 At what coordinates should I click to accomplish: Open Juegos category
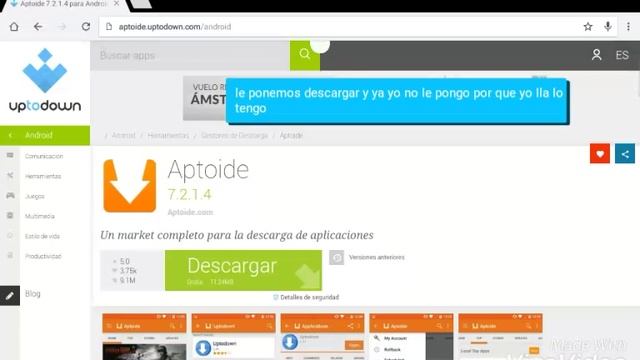35,196
